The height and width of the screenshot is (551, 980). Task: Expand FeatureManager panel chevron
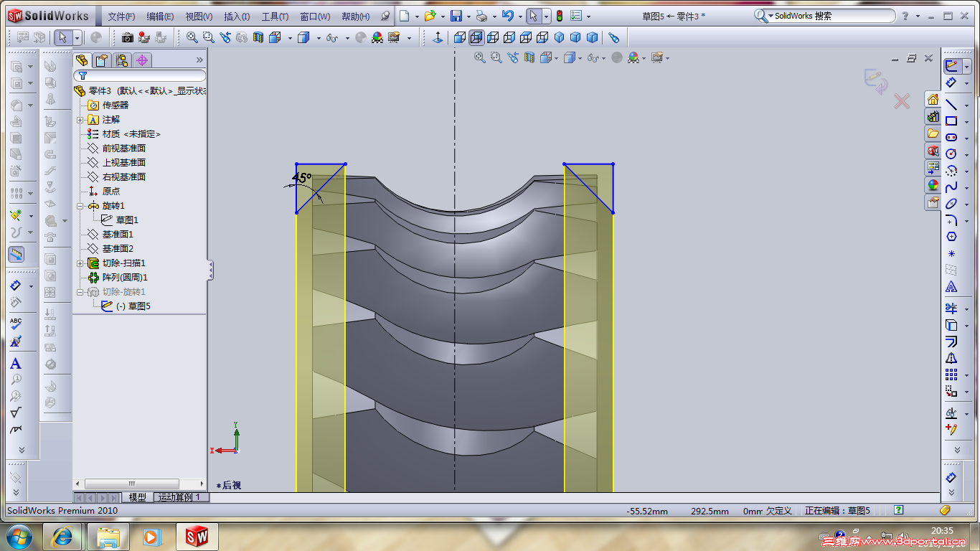[199, 60]
